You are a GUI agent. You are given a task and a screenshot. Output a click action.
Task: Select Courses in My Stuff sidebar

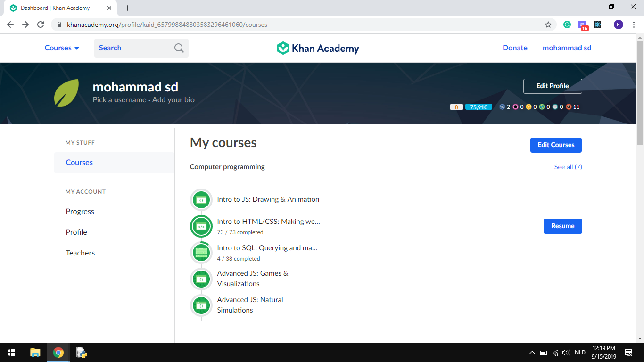pos(114,163)
